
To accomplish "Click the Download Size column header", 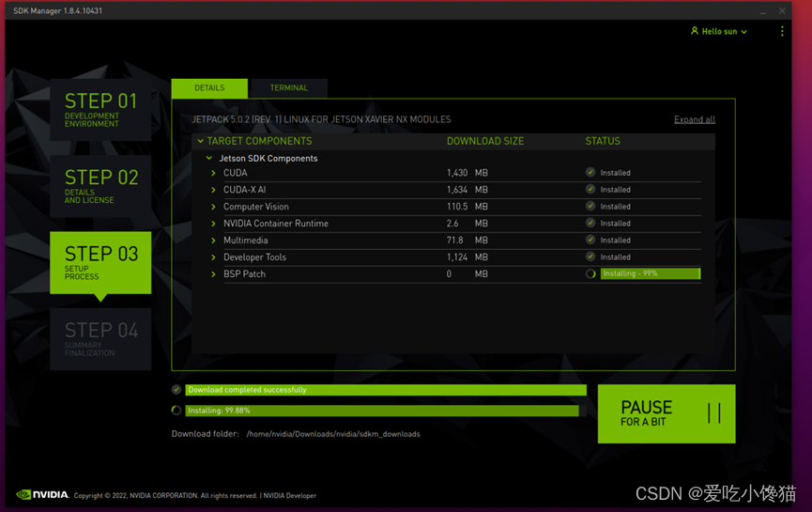I will [x=485, y=141].
